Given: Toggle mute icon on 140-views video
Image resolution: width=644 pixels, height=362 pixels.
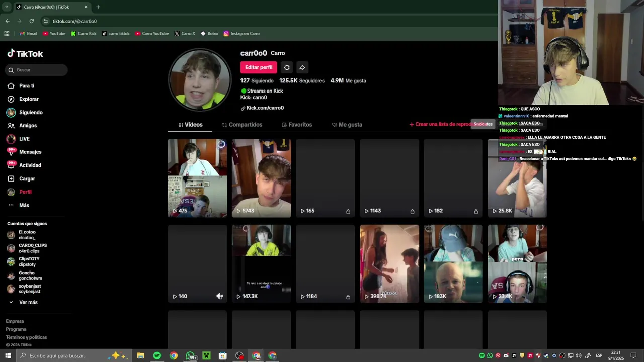Looking at the screenshot, I should coord(220,296).
